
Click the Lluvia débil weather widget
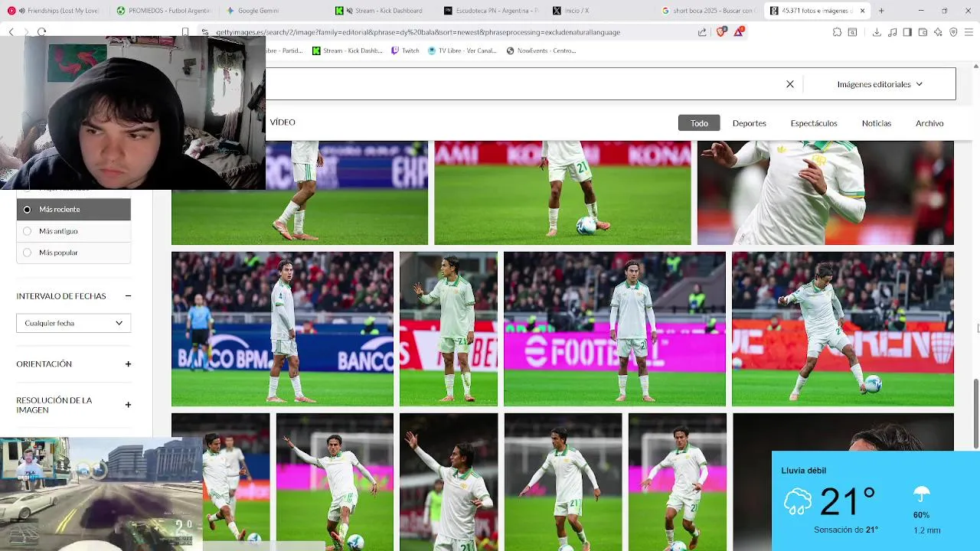(x=876, y=501)
